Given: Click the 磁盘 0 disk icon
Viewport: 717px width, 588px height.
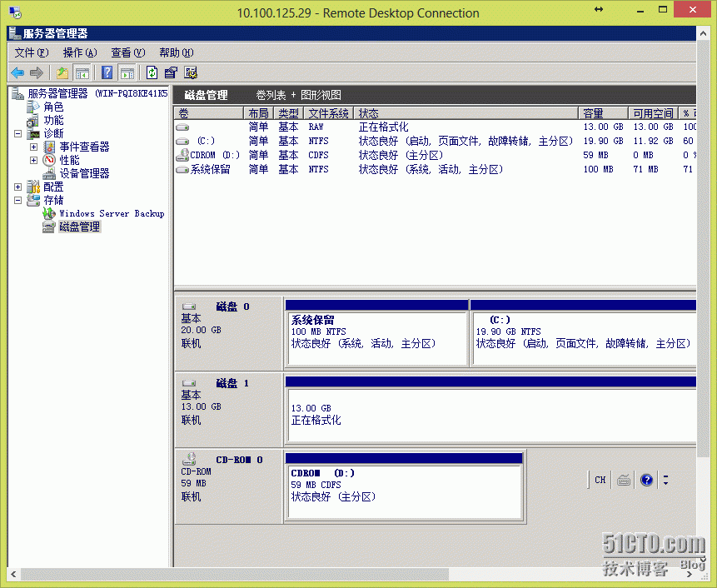Looking at the screenshot, I should click(189, 306).
